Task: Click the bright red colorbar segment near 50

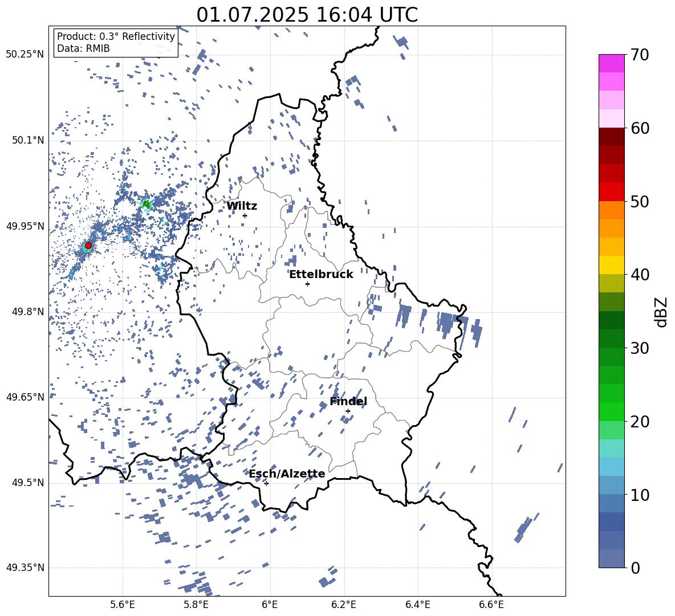Action: click(612, 192)
